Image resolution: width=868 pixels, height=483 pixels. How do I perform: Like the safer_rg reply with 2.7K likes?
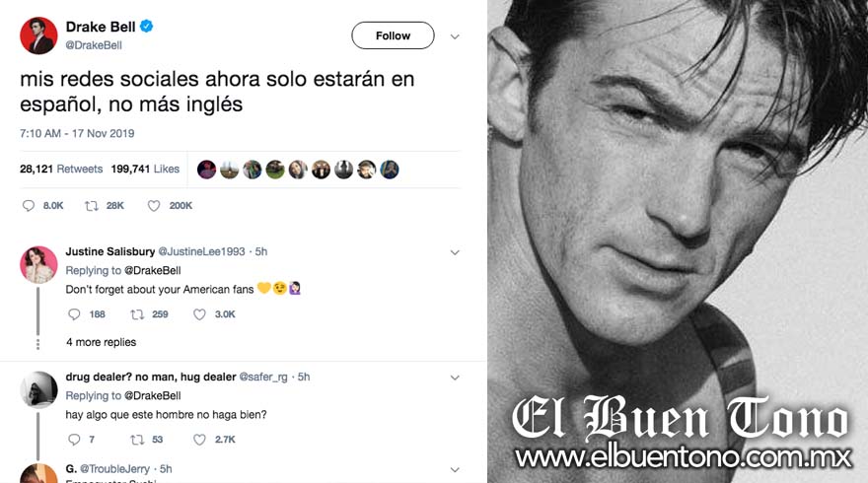[199, 440]
